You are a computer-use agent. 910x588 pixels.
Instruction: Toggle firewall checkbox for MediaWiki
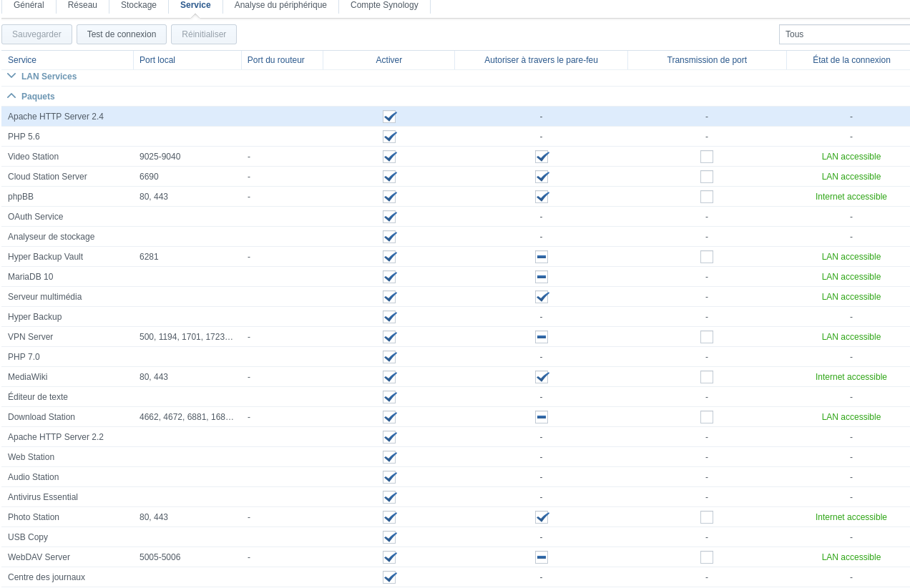542,377
